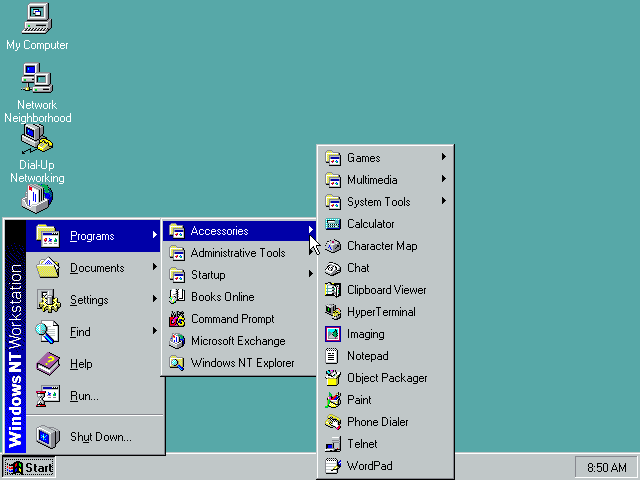
Task: Click the Command Prompt icon
Action: click(x=177, y=319)
